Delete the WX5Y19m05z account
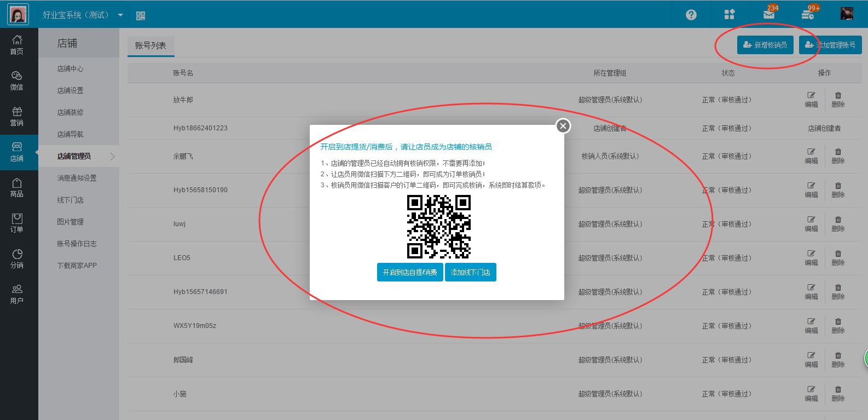This screenshot has width=868, height=420. click(x=838, y=326)
